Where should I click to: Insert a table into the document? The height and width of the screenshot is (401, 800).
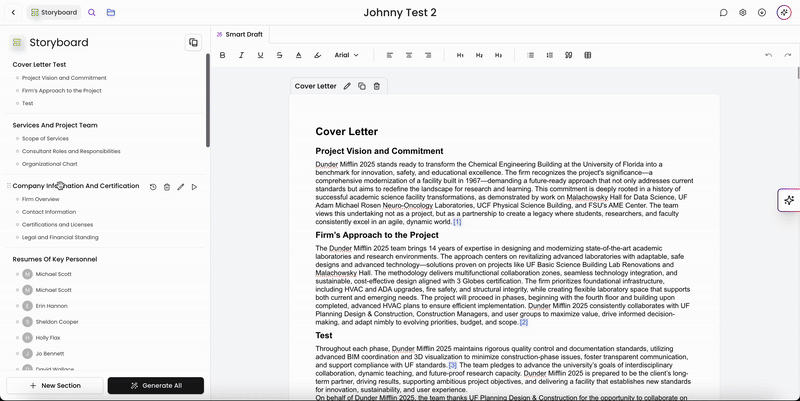[588, 55]
